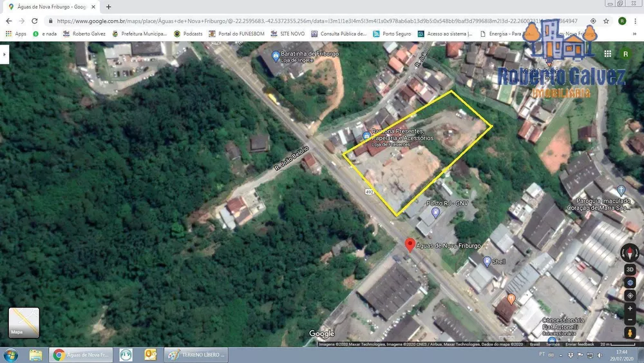Show hidden system tray icons

561,355
